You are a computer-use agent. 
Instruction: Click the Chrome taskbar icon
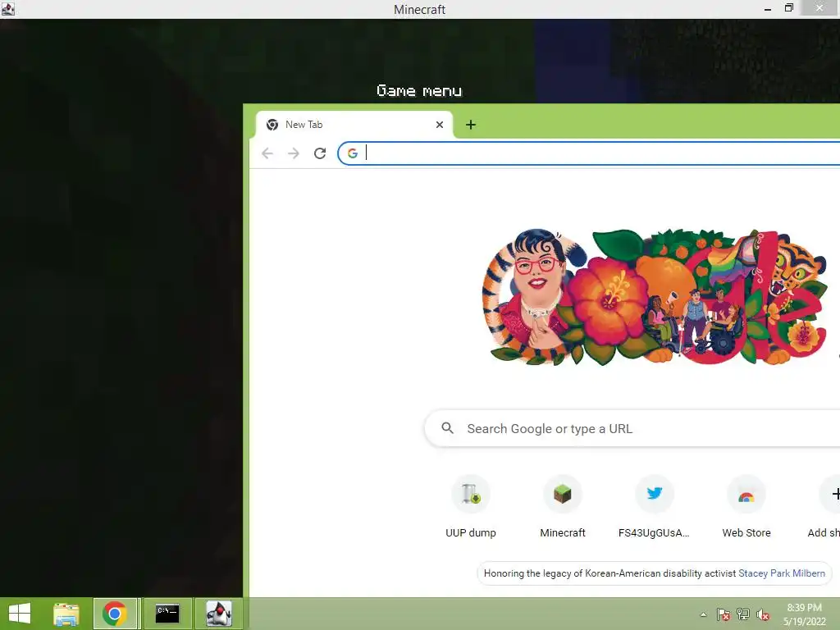[115, 614]
